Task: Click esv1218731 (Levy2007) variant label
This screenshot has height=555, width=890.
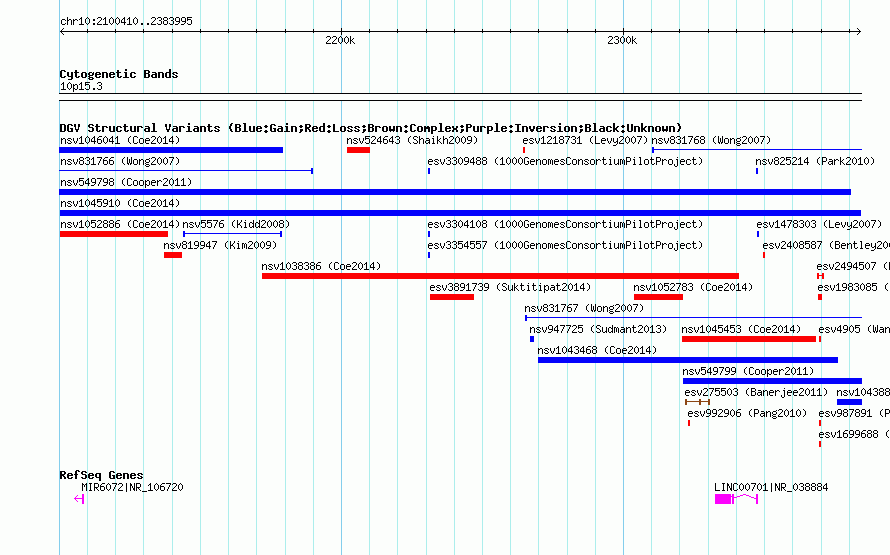Action: point(585,140)
